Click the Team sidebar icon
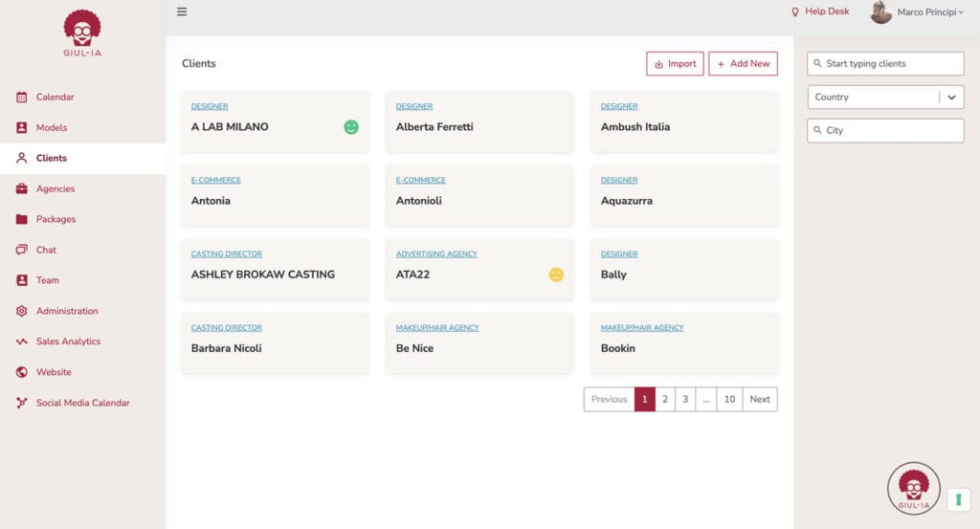This screenshot has width=980, height=529. tap(22, 280)
